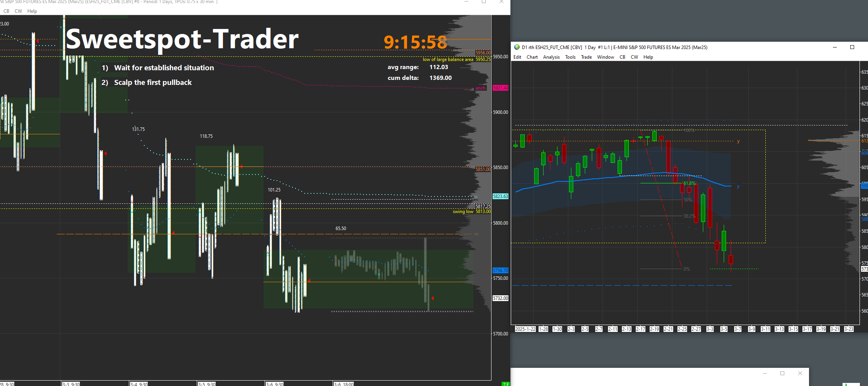Screen dimensions: 868x386
Task: Click the 5700.00 price scale label
Action: click(500, 334)
